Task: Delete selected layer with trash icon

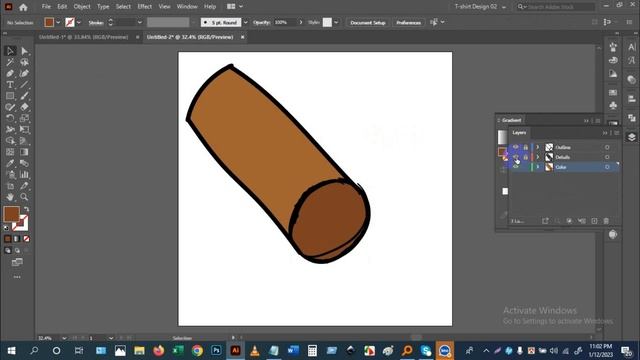Action: point(606,221)
